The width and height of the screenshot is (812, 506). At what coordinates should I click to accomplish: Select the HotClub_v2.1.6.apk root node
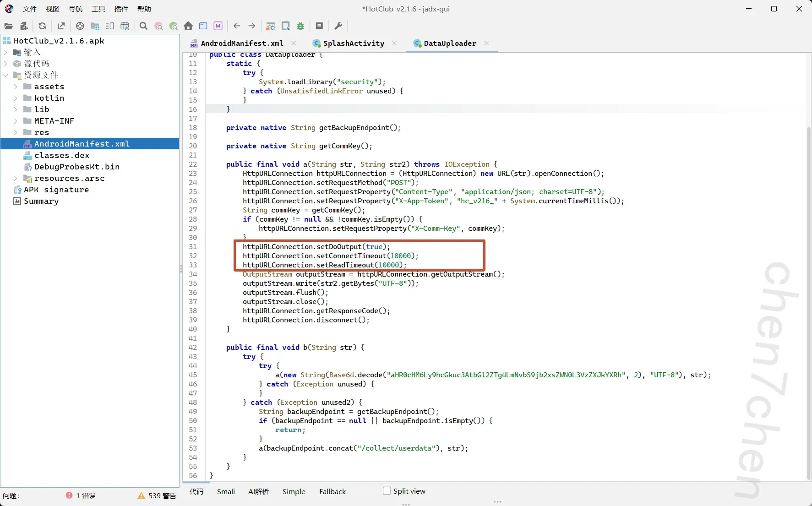[59, 41]
